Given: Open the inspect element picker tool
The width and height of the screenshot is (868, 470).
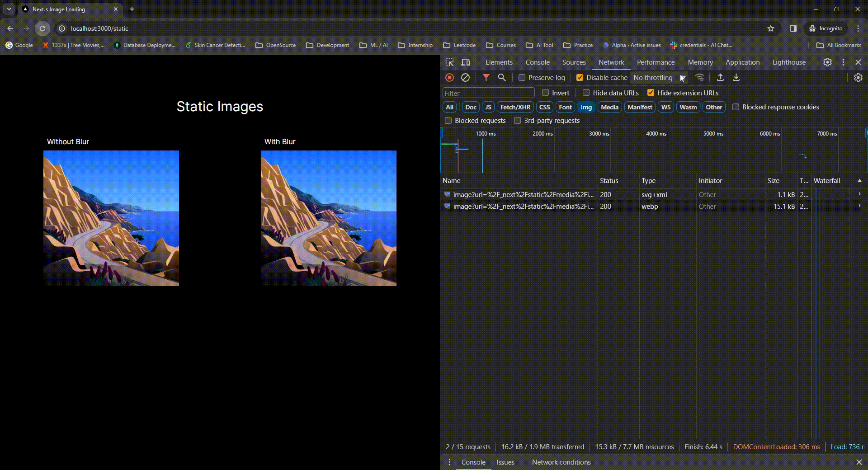Looking at the screenshot, I should coord(450,62).
